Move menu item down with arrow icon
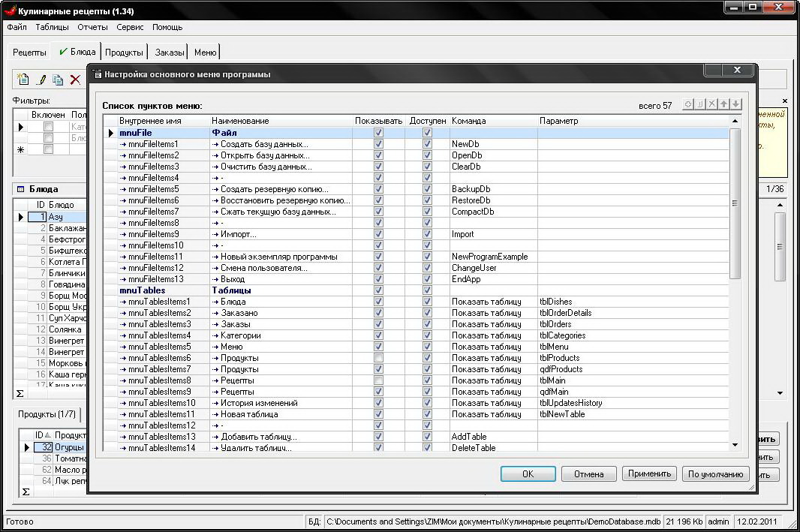This screenshot has width=800, height=532. pyautogui.click(x=736, y=105)
